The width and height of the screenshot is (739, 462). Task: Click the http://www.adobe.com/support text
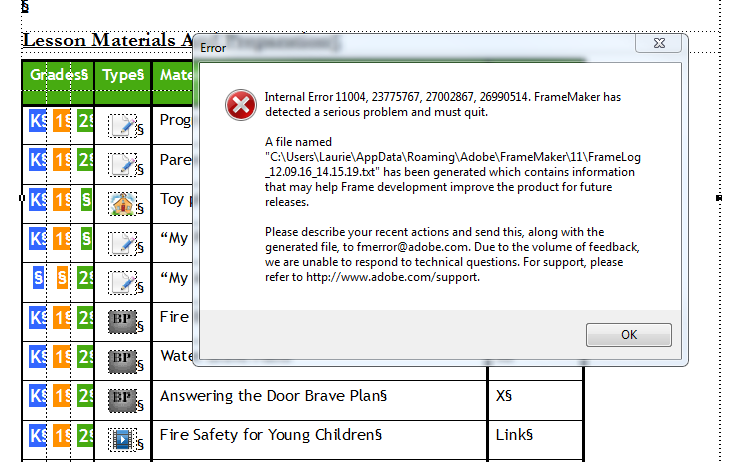(392, 277)
